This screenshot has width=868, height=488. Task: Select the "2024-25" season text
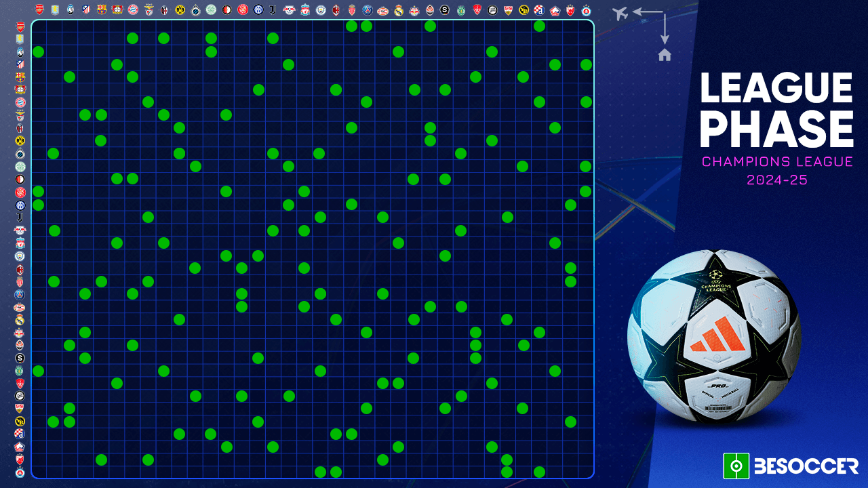point(777,181)
